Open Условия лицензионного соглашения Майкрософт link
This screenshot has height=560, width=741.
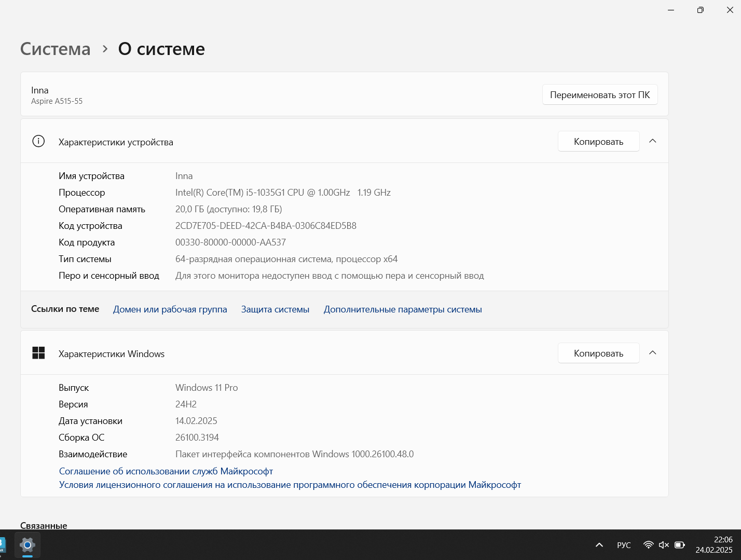[290, 485]
